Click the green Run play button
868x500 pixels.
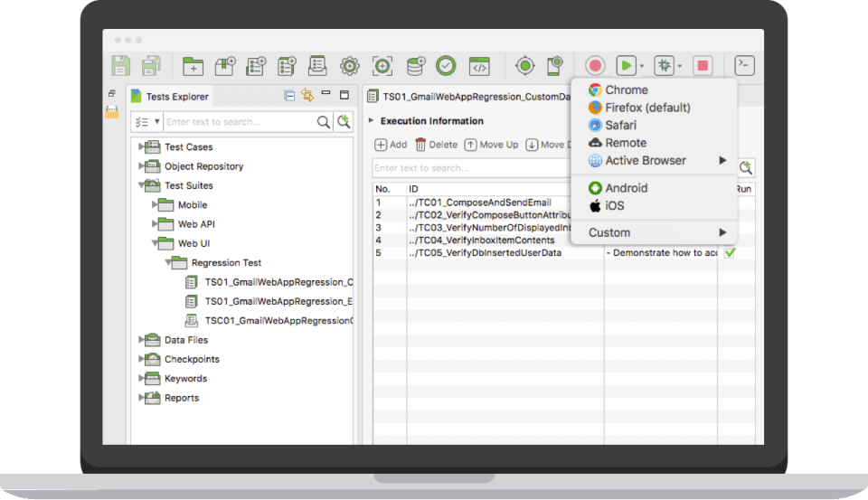point(626,66)
